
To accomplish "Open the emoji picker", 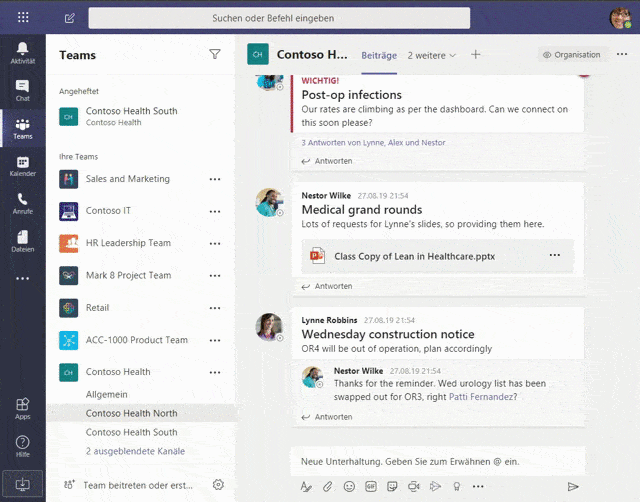I will pyautogui.click(x=349, y=486).
